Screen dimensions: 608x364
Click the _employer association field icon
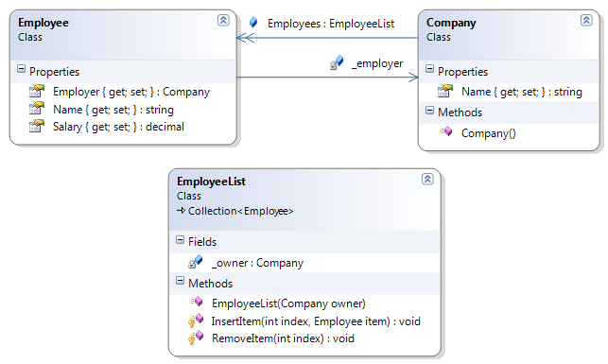pos(337,62)
